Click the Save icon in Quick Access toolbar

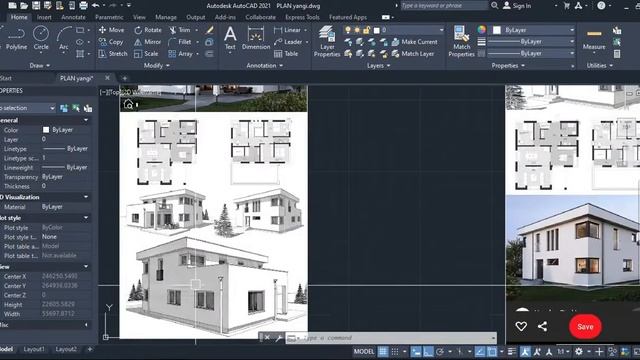click(36, 5)
